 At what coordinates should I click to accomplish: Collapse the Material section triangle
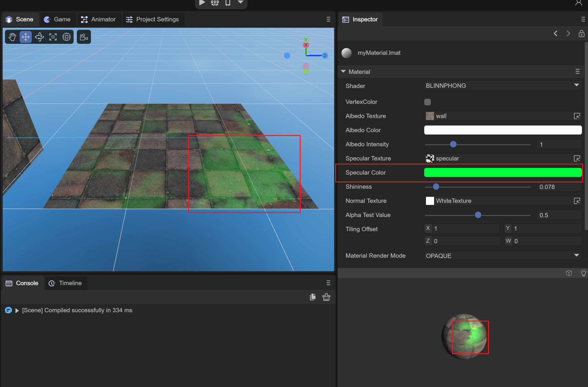pos(343,72)
